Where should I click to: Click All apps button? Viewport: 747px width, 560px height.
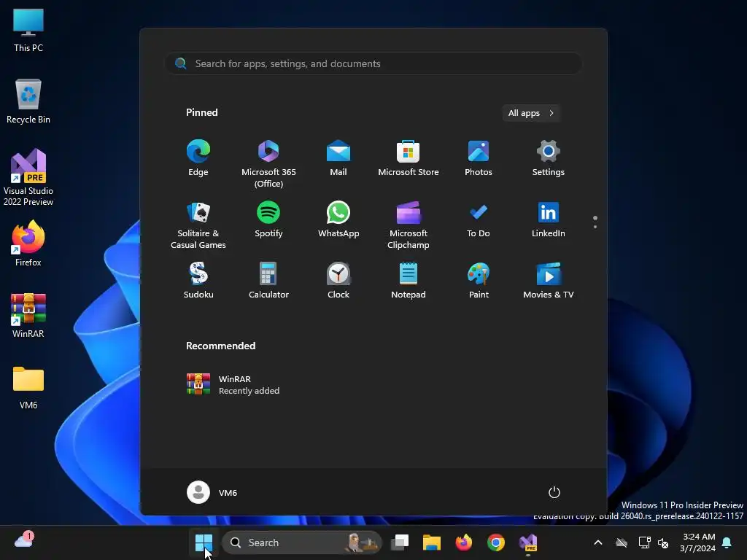point(531,113)
